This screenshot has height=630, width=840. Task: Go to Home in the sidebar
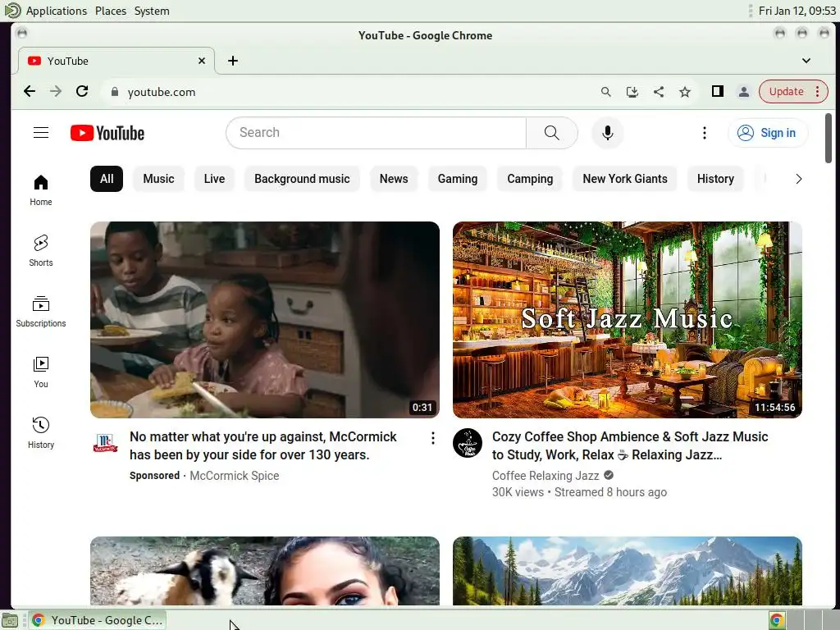41,190
